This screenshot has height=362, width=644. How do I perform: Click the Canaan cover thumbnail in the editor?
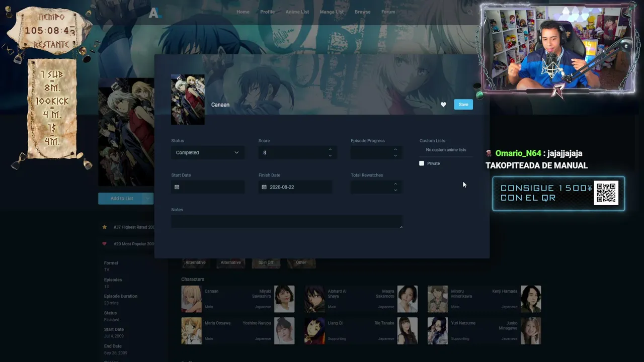tap(188, 100)
